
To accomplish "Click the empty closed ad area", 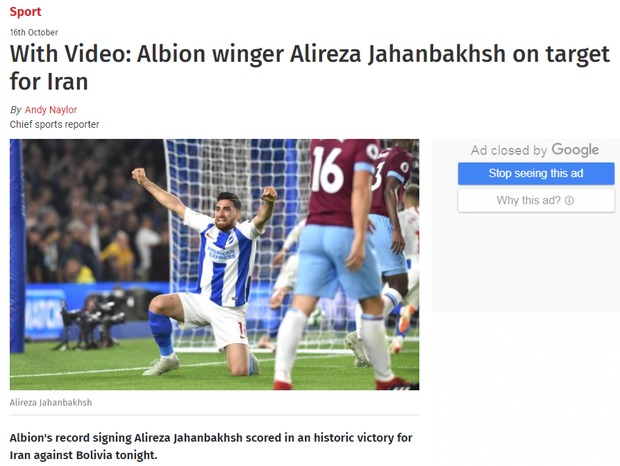I will (x=526, y=263).
